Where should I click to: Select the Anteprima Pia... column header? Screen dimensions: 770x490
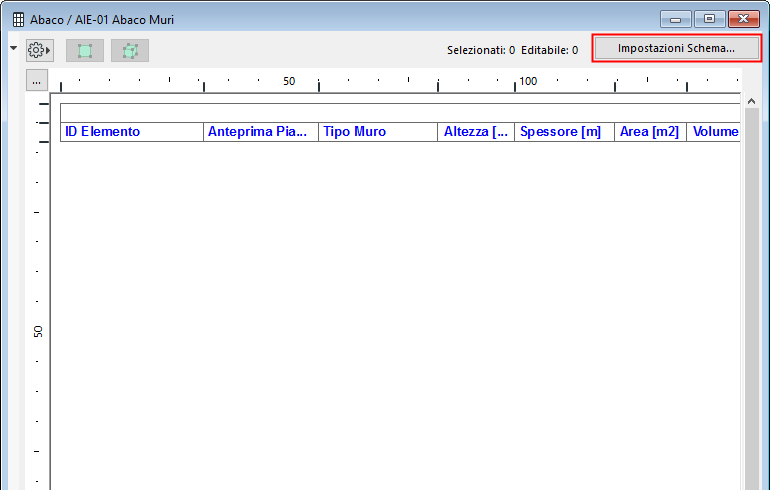(261, 132)
